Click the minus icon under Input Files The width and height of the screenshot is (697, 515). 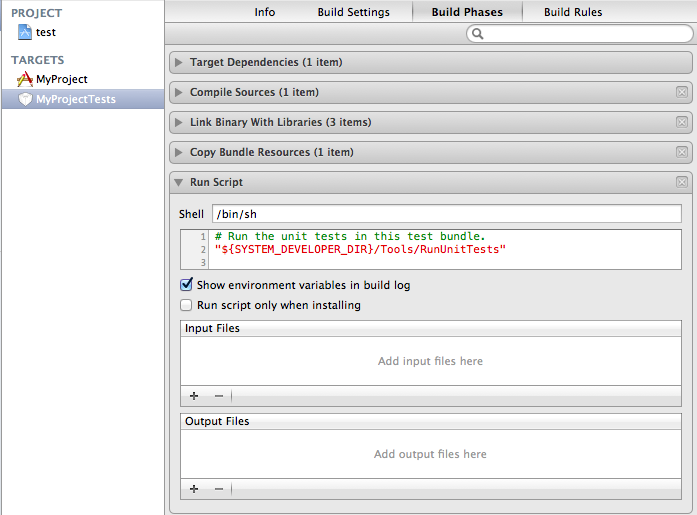(x=218, y=396)
